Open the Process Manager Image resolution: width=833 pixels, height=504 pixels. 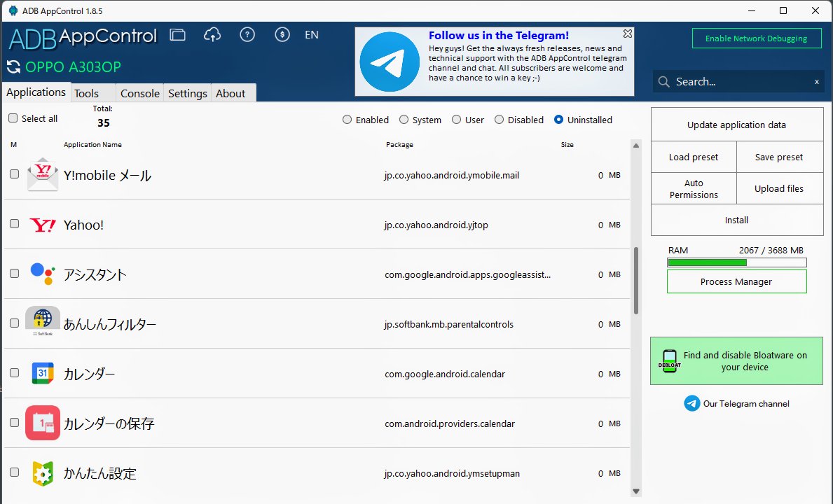(737, 281)
